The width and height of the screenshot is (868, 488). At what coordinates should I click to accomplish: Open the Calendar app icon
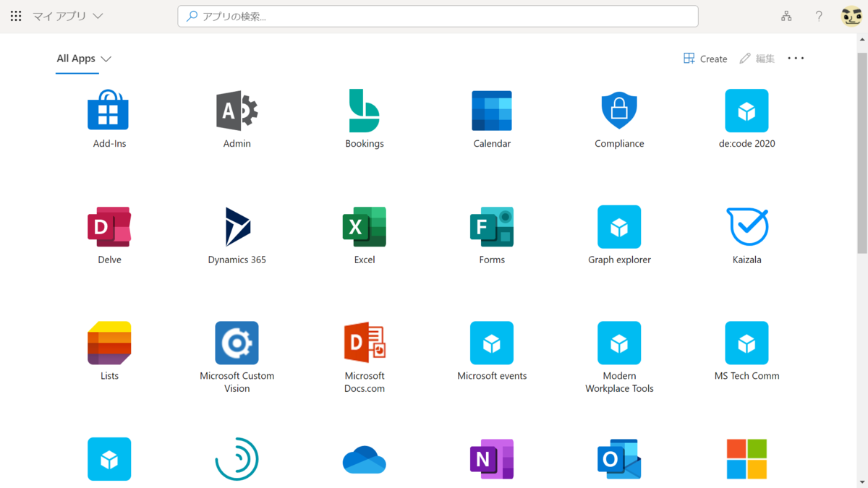tap(492, 110)
